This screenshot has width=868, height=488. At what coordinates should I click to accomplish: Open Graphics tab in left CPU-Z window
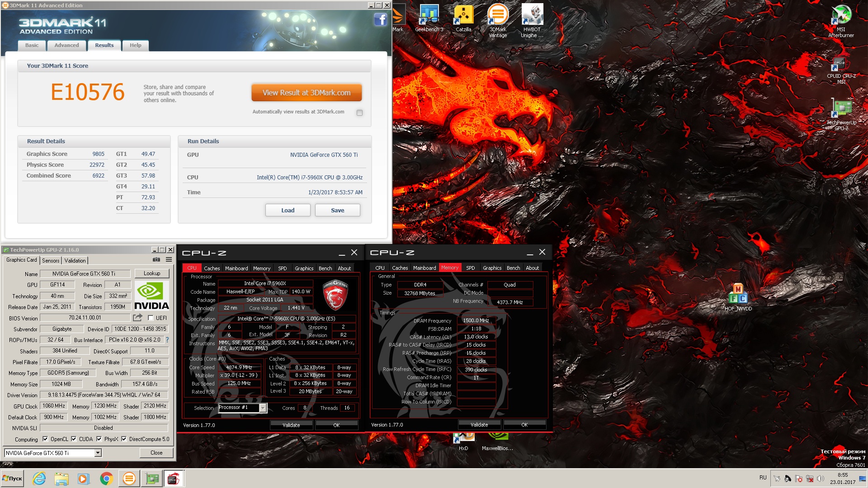(x=304, y=268)
